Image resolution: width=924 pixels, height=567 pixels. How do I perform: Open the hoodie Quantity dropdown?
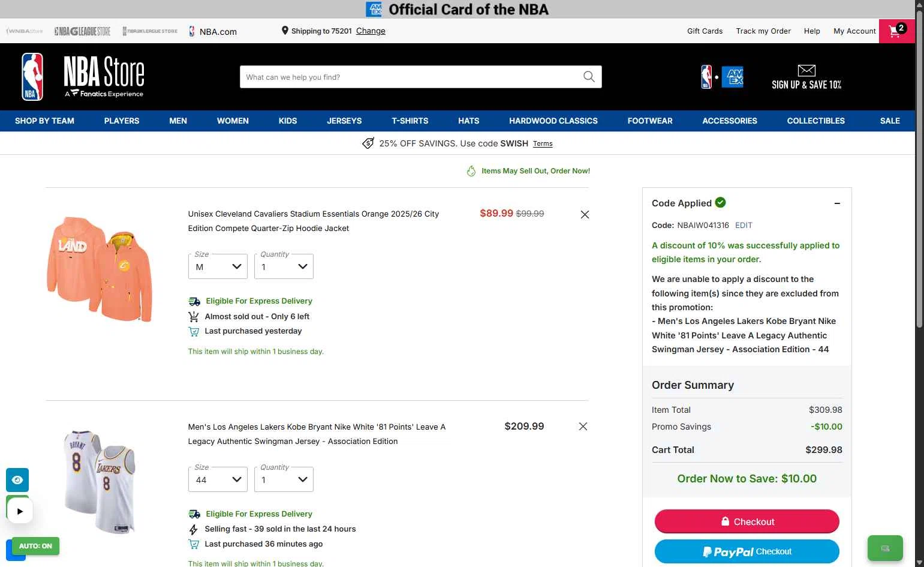[x=284, y=266]
